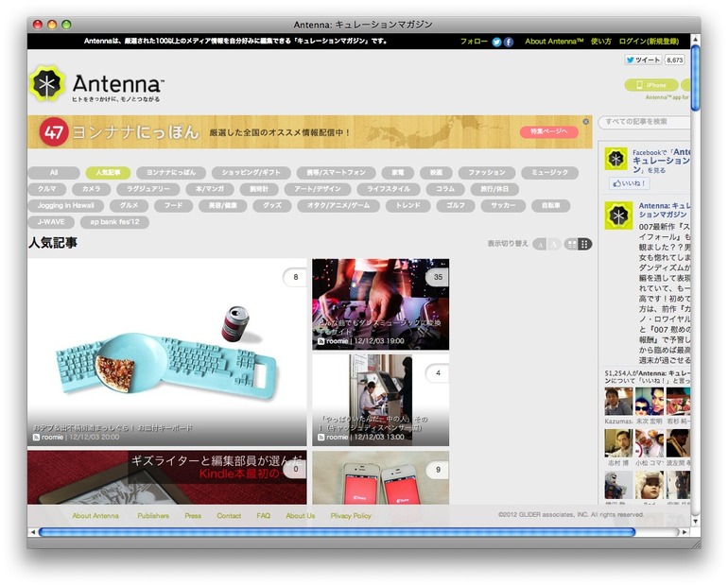
Task: Click the count badge showing 35
Action: point(438,277)
